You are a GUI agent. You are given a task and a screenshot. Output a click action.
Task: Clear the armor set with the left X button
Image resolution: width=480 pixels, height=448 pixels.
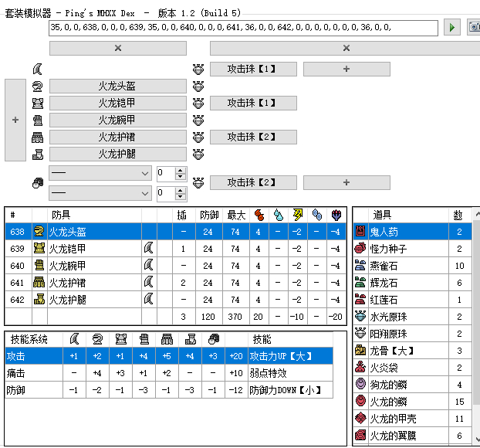pos(118,48)
